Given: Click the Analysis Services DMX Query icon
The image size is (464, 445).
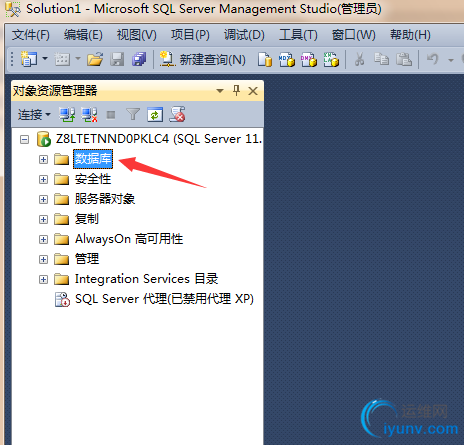Looking at the screenshot, I should 309,60.
